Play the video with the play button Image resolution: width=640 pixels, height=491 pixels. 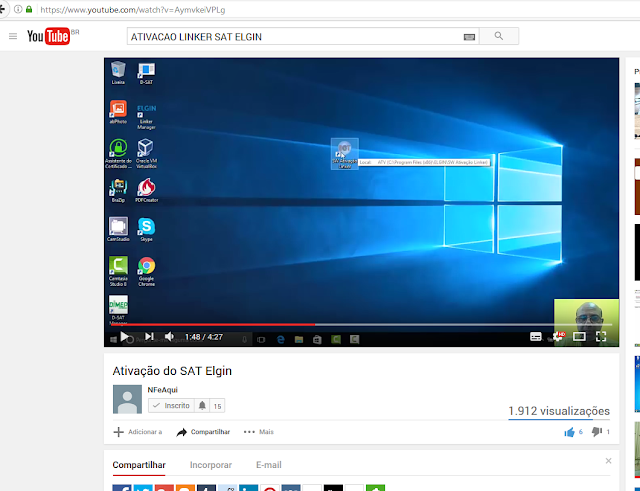125,337
